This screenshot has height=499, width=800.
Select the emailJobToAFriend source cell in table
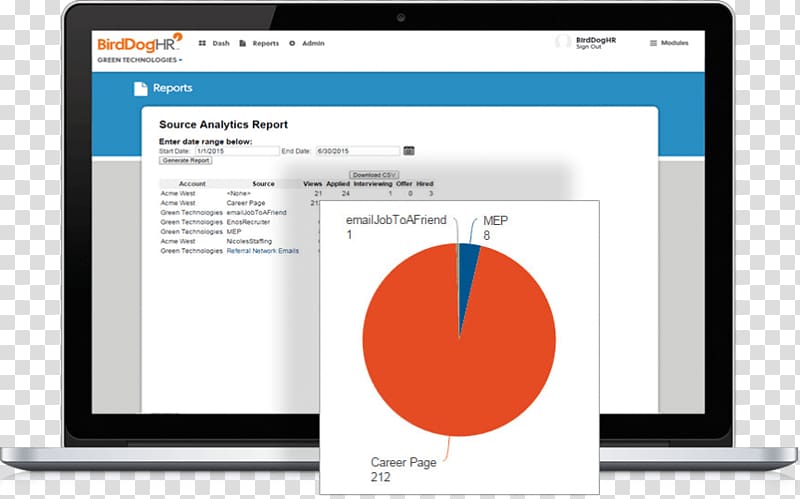(257, 212)
